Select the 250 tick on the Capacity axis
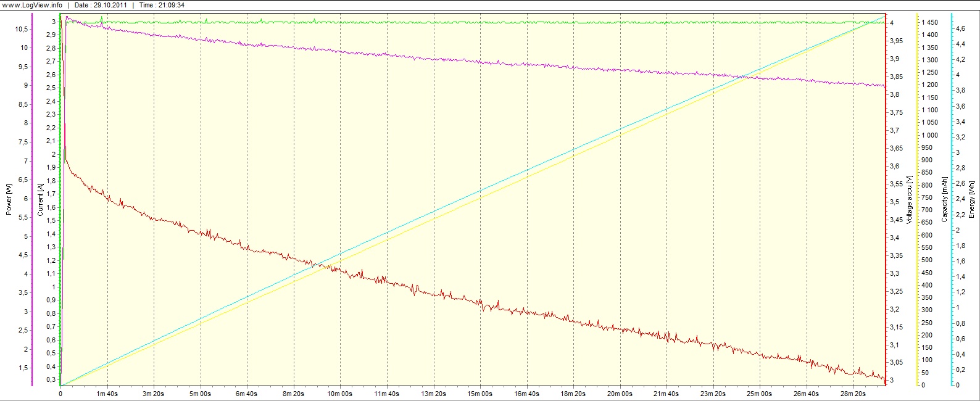 tap(927, 323)
